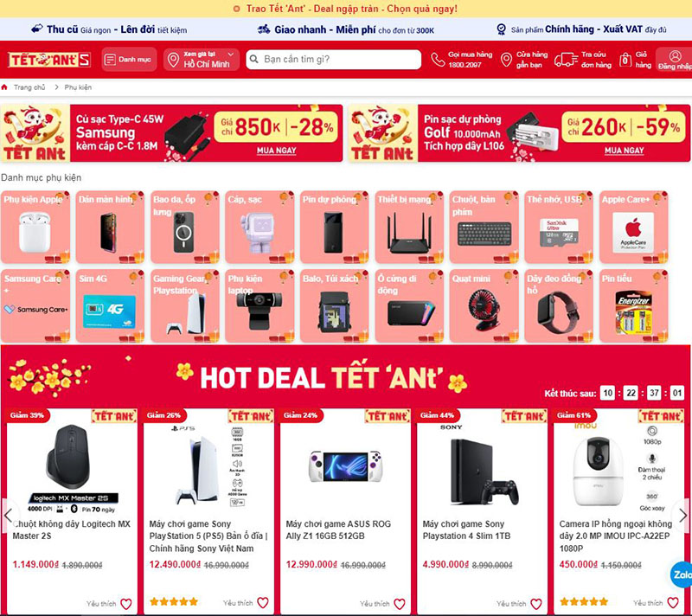Image resolution: width=692 pixels, height=616 pixels.
Task: Click the Cửa hàng gần bạn location icon
Action: point(506,60)
